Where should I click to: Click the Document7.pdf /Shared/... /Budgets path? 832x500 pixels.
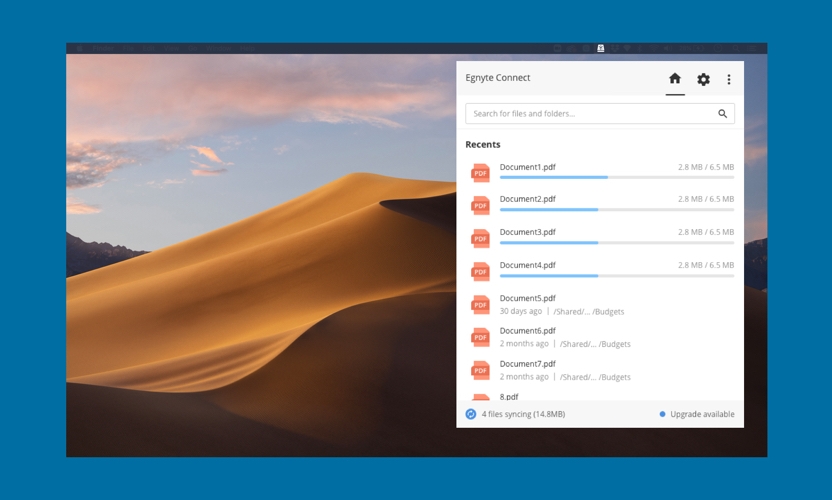click(595, 377)
